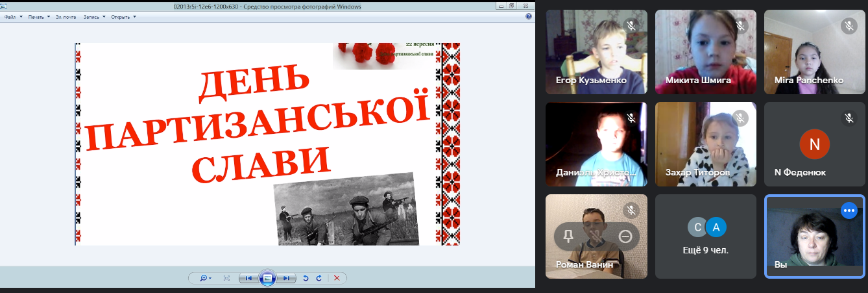Click muted mic icon on N Феденюк tile
This screenshot has width=868, height=293.
pos(849,118)
